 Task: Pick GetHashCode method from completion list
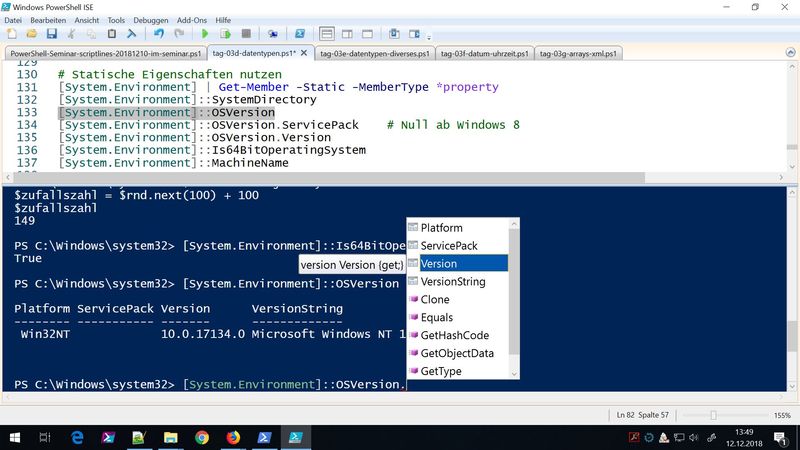[454, 335]
